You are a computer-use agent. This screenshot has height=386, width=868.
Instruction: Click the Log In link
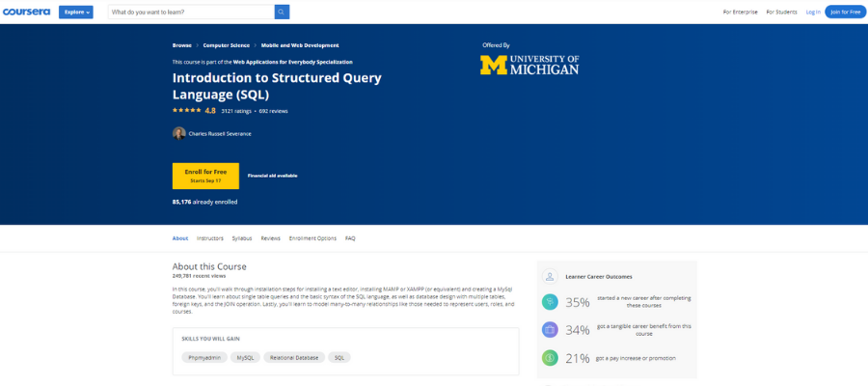(813, 12)
